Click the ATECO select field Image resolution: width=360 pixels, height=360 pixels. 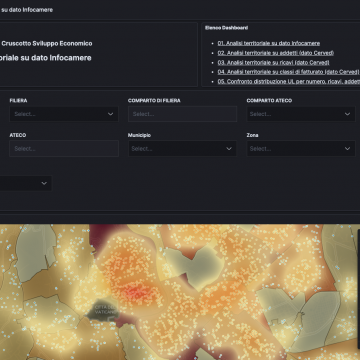[x=64, y=149]
